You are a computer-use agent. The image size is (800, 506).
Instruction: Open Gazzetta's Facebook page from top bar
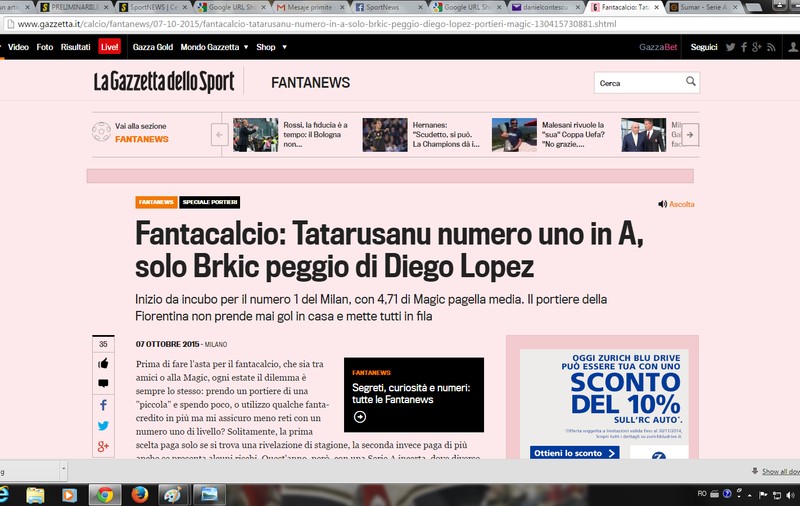744,47
